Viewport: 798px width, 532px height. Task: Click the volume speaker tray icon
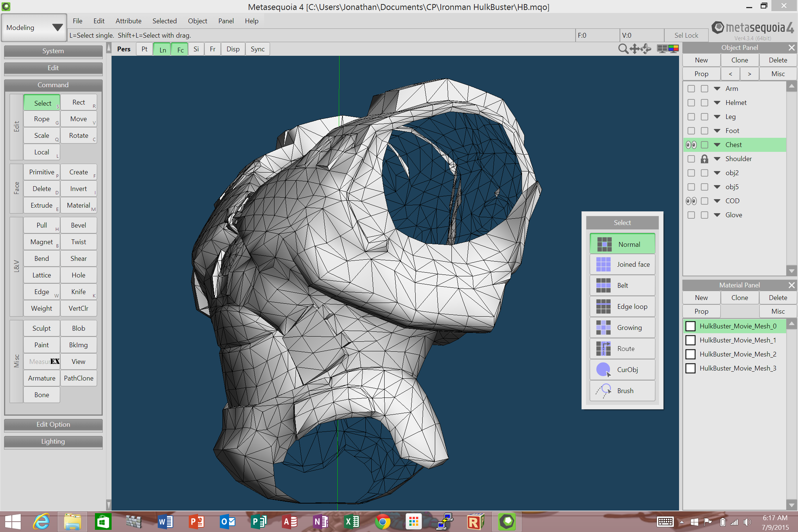tap(748, 522)
